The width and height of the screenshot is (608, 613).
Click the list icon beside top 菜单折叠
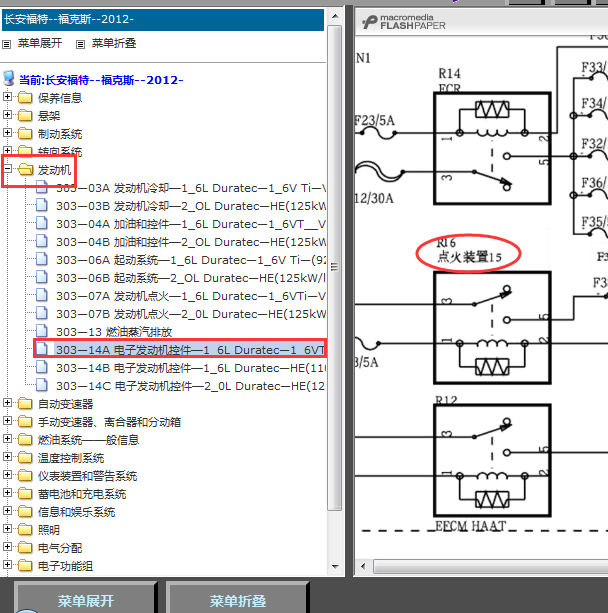(x=80, y=45)
